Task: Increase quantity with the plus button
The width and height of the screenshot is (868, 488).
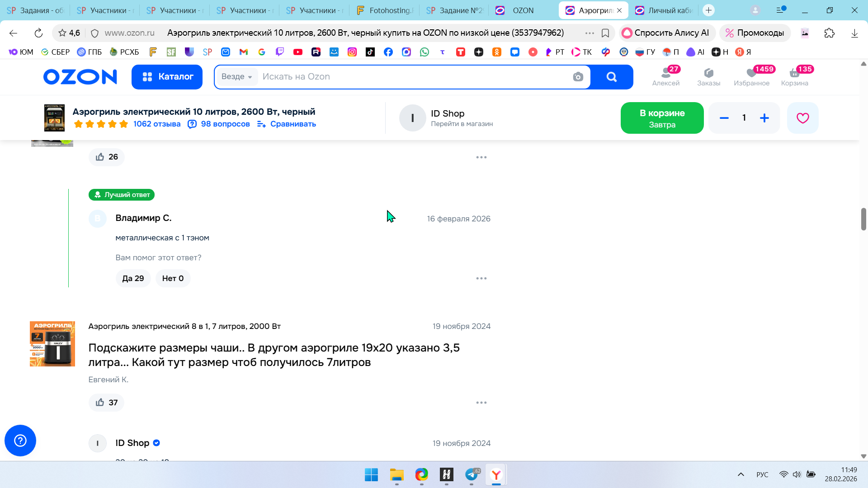Action: [x=764, y=118]
